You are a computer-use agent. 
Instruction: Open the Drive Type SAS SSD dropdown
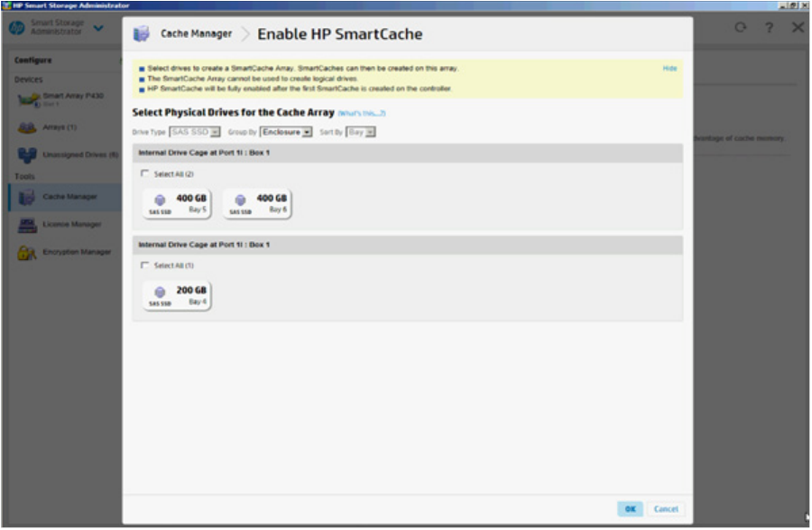[195, 132]
